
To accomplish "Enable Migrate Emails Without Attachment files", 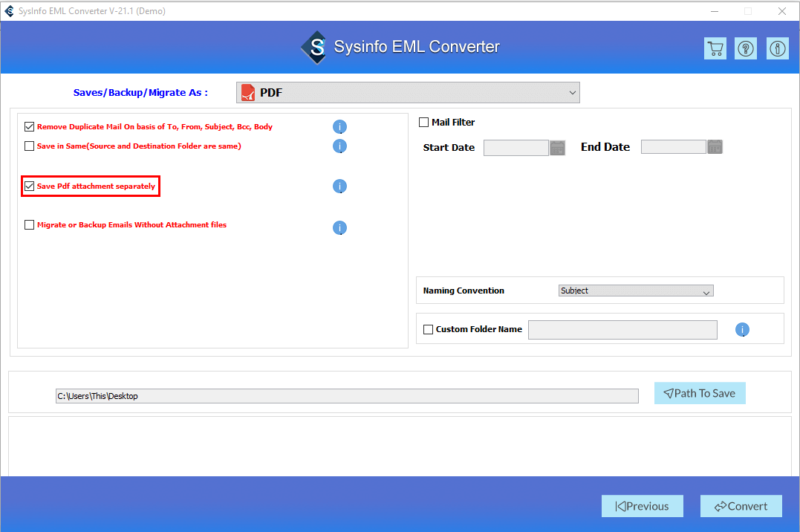I will pos(29,224).
